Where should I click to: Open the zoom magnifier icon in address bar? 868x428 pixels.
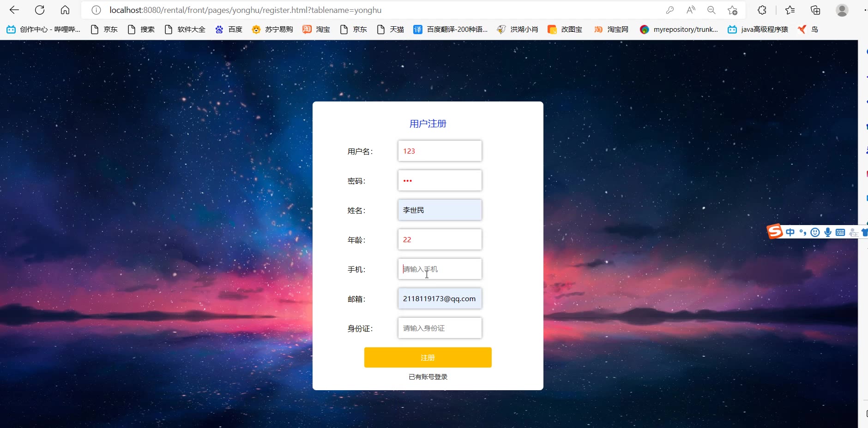tap(711, 10)
